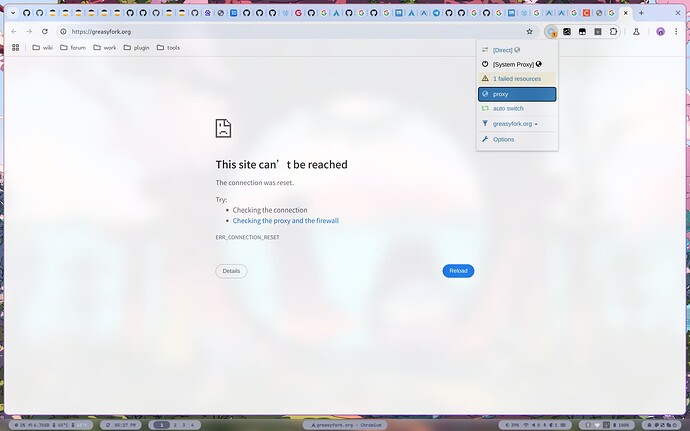
Task: Open the Chromium three-dot menu
Action: coord(676,32)
